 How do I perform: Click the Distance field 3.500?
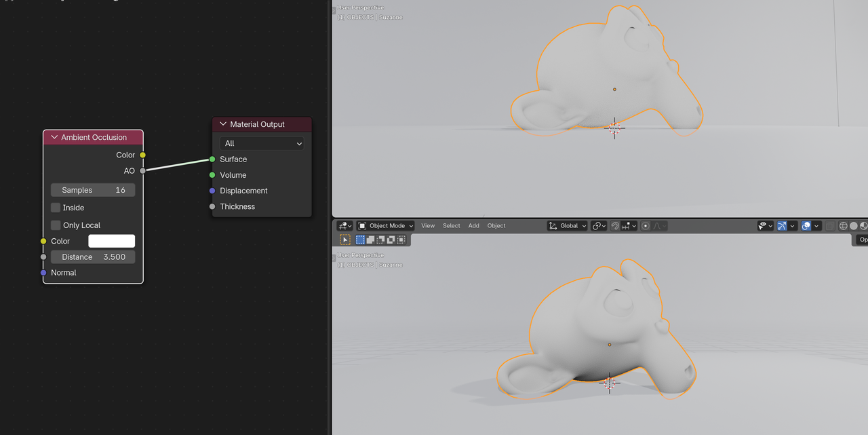tap(93, 257)
